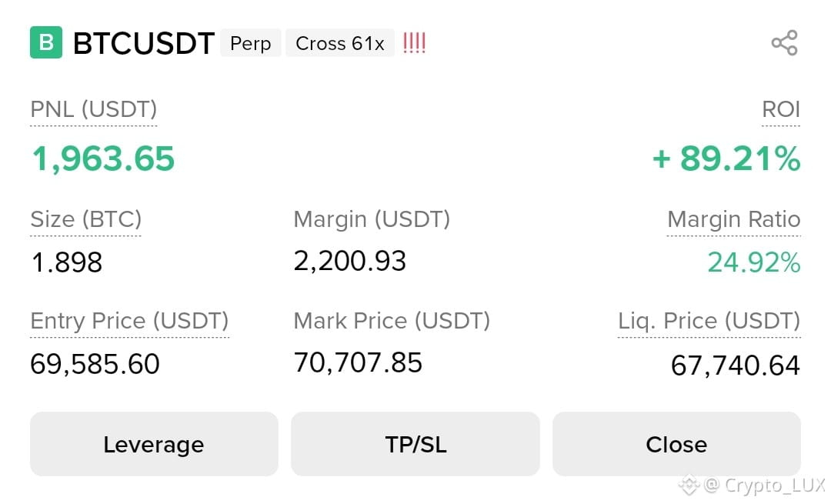Tap the Liq. Price (USDT) label

point(709,321)
